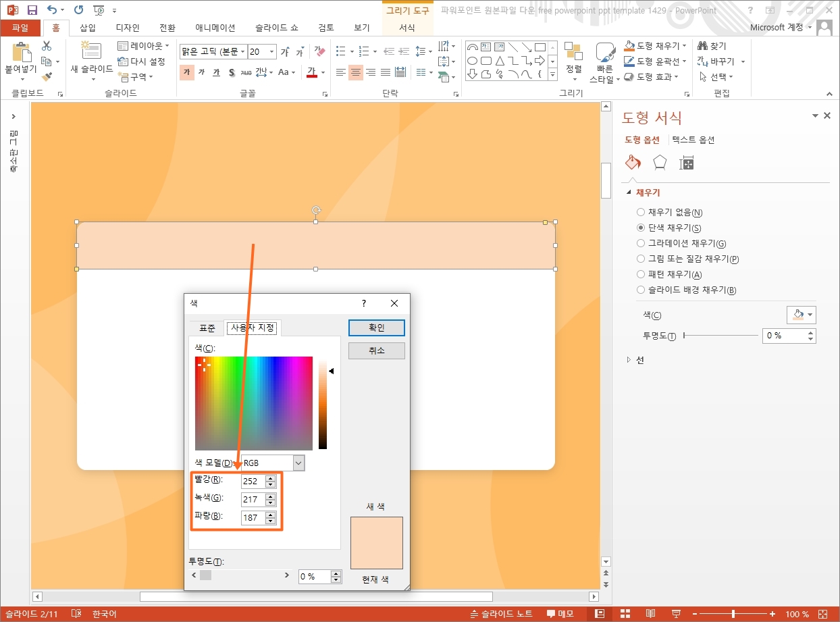Screen dimensions: 840x622
Task: Open Size & Properties tab in format pane
Action: pyautogui.click(x=687, y=163)
